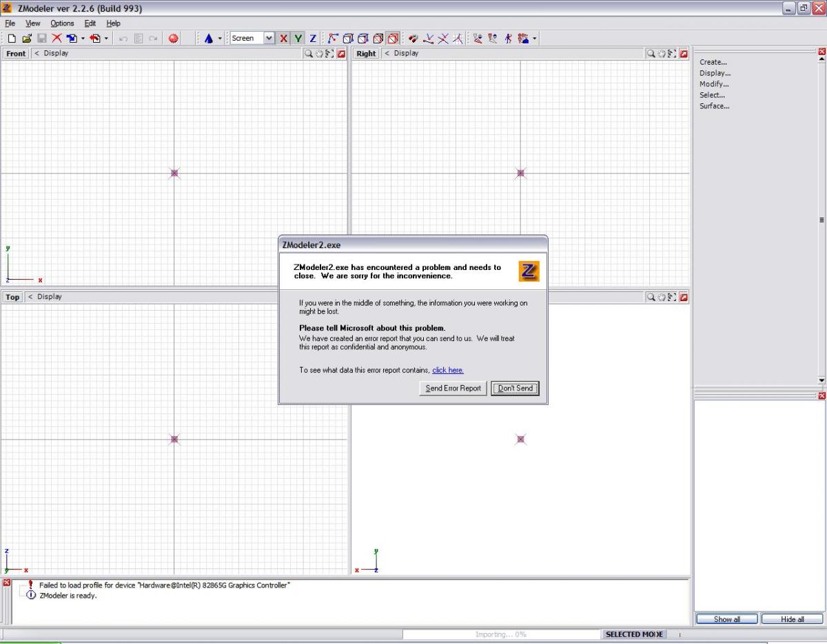The width and height of the screenshot is (827, 644).
Task: Close the objects list panel above Show all
Action: [821, 395]
